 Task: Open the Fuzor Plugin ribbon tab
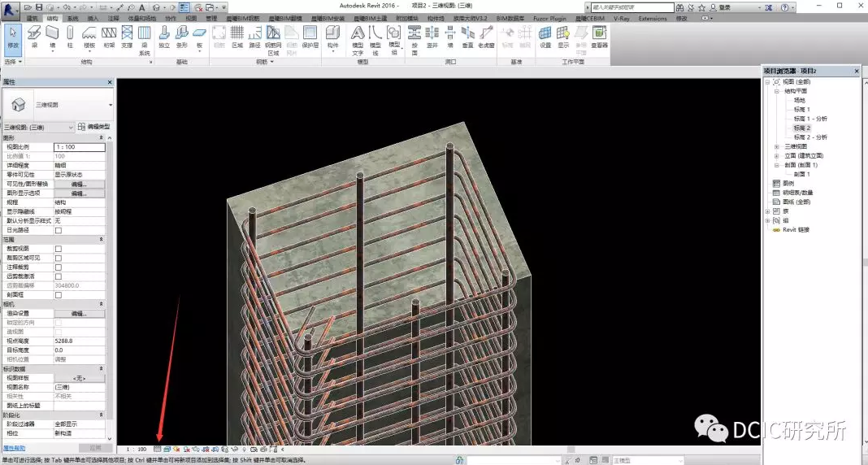coord(549,18)
